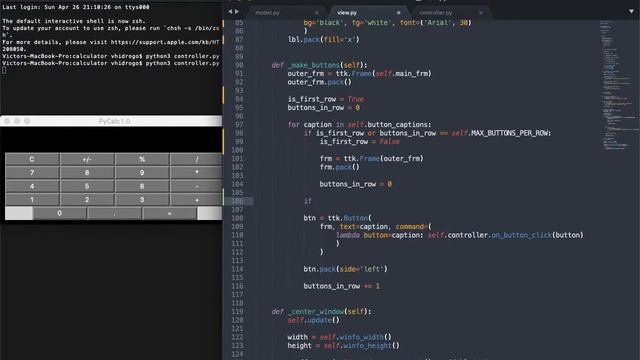Screen dimensions: 640x360
Task: Click the * multiply key in PyCalc
Action: click(x=196, y=173)
